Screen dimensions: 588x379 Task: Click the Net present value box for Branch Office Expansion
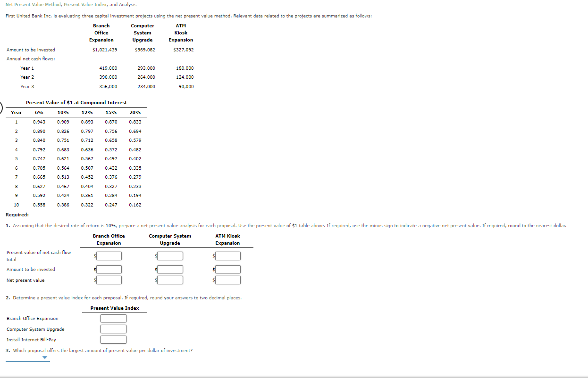coord(109,280)
